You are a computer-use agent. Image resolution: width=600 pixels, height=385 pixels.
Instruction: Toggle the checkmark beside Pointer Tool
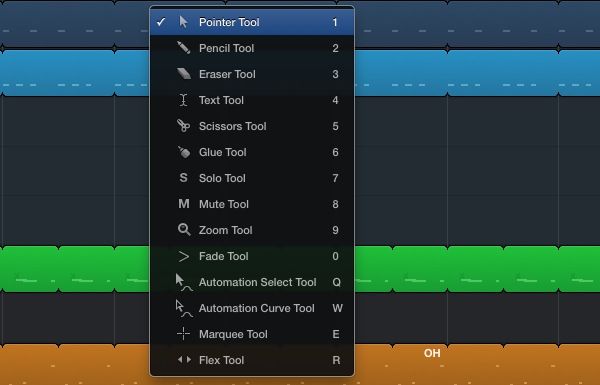161,22
